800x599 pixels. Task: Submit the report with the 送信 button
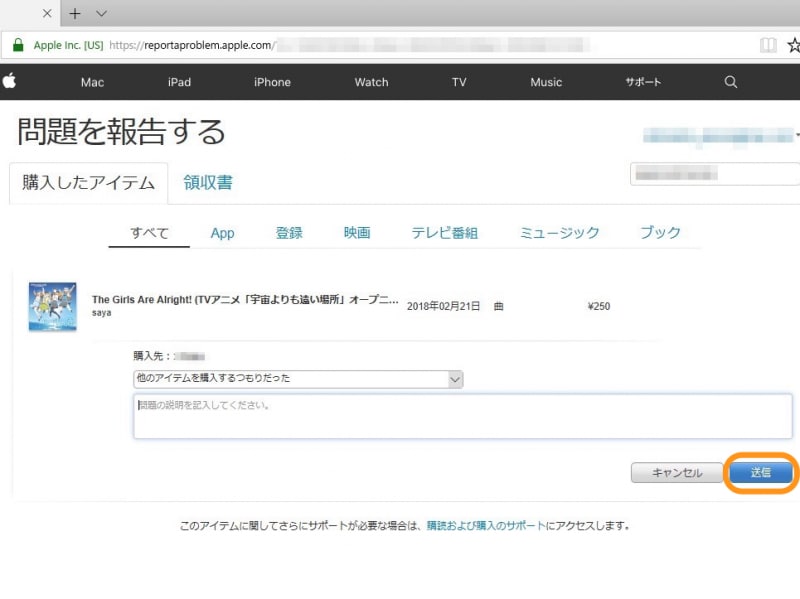pos(761,473)
